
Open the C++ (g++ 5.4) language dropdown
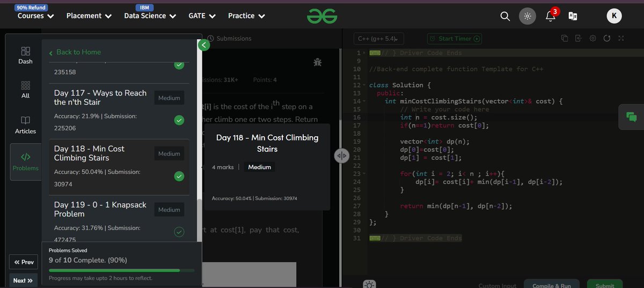(x=378, y=39)
